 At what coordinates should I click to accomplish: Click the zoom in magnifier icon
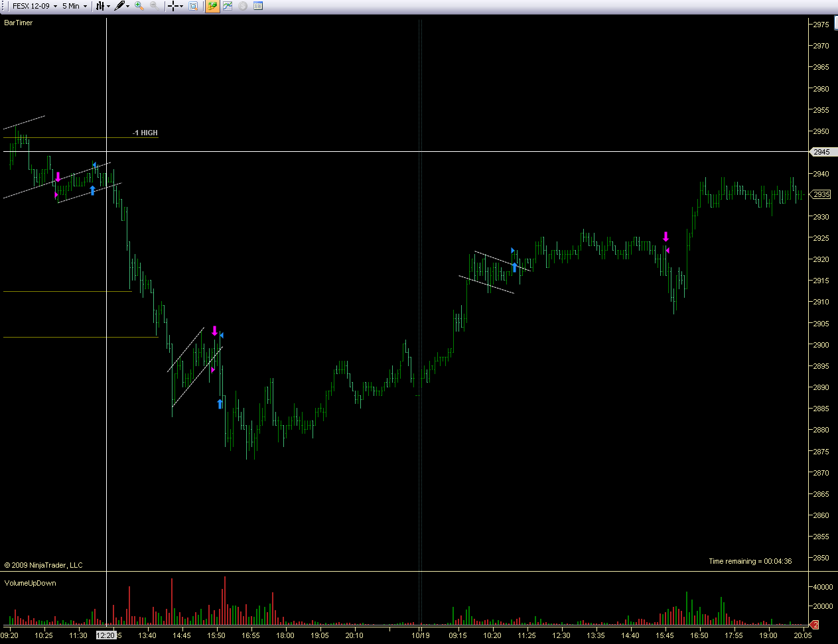[x=139, y=6]
